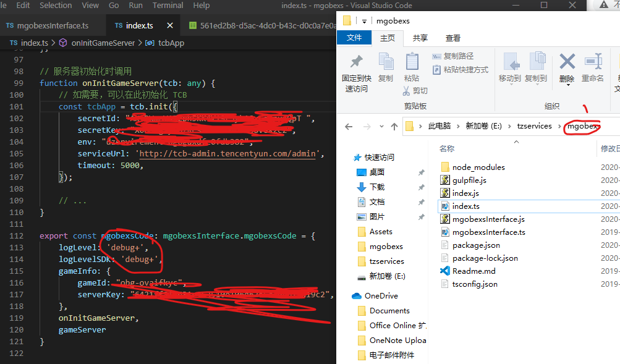Open 新加卷 (E:) drive in navigation pane
Screen dimensions: 620x364
(387, 276)
